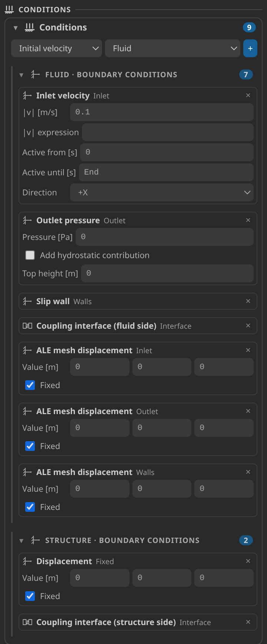
Task: Click the Slip wall boundary icon
Action: [x=27, y=301]
